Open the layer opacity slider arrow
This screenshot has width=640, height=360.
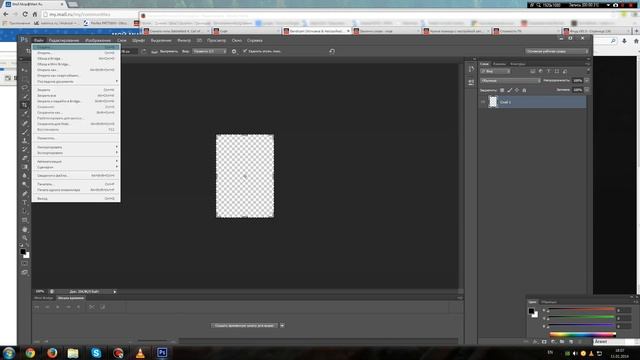[x=587, y=81]
